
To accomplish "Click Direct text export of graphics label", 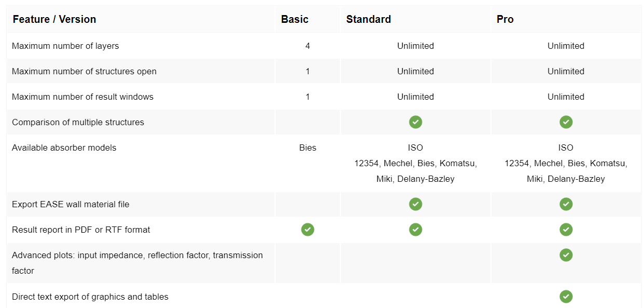I will (90, 297).
